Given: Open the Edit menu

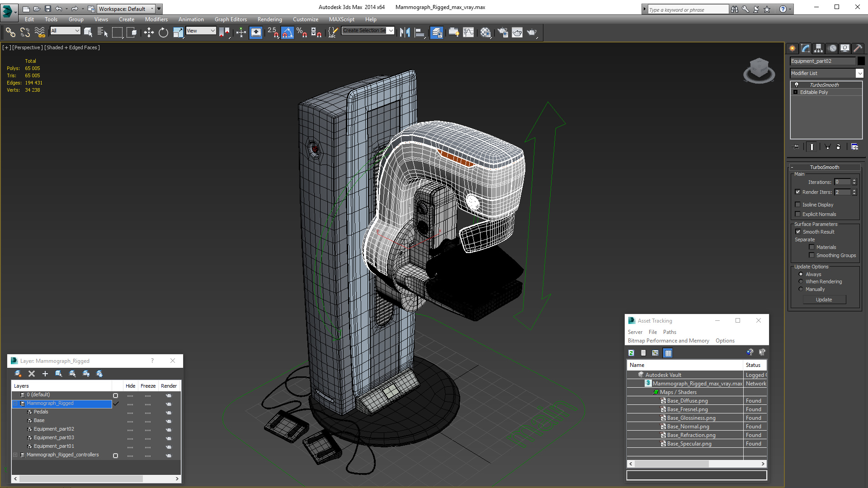Looking at the screenshot, I should (x=29, y=19).
